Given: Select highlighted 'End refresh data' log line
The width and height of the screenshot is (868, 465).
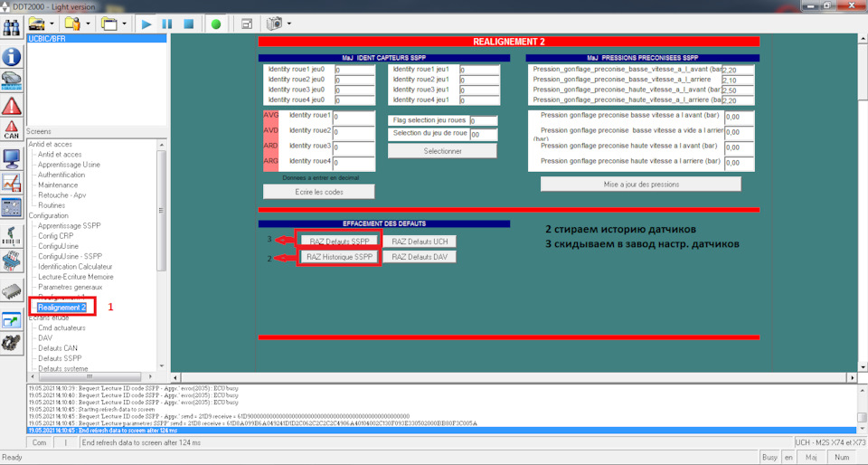Looking at the screenshot, I should coord(442,430).
